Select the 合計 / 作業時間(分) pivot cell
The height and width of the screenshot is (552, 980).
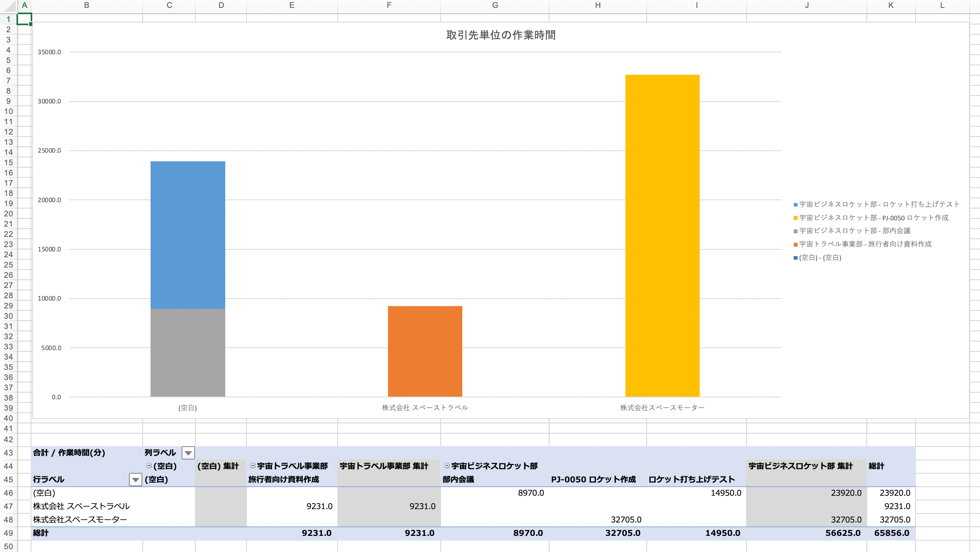[69, 453]
